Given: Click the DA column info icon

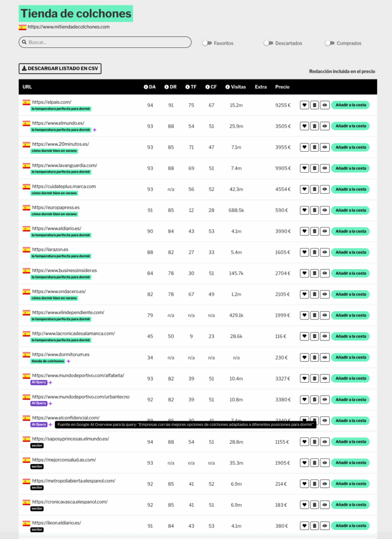Looking at the screenshot, I should tap(146, 87).
